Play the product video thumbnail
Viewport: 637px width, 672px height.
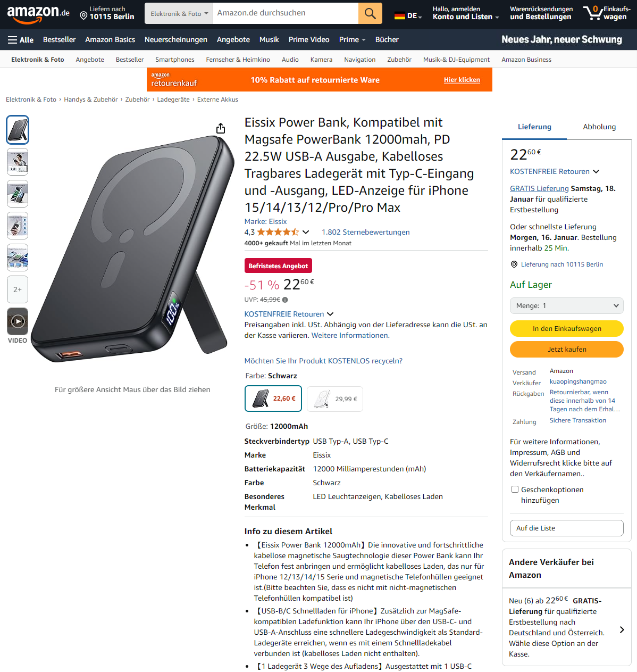tap(18, 321)
